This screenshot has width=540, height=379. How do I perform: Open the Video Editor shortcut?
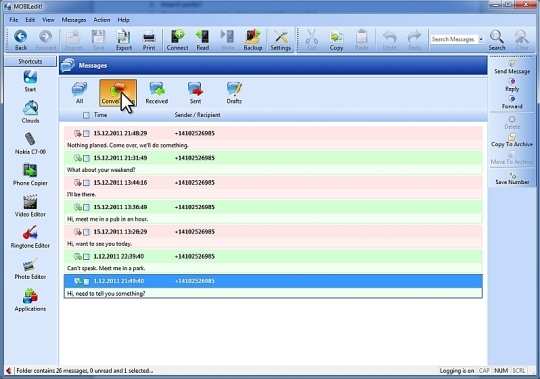[30, 206]
